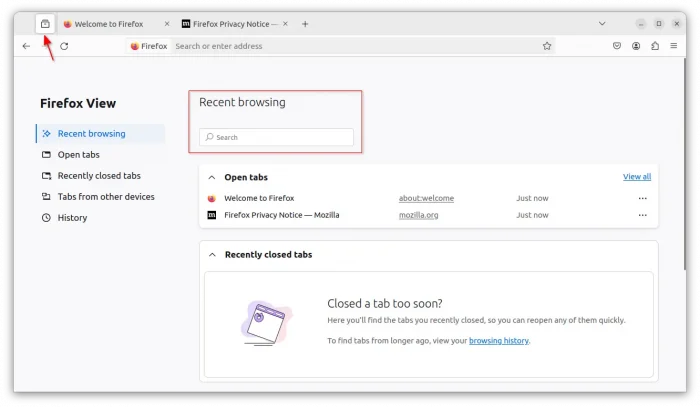
Task: Open the browsing history link
Action: 498,341
